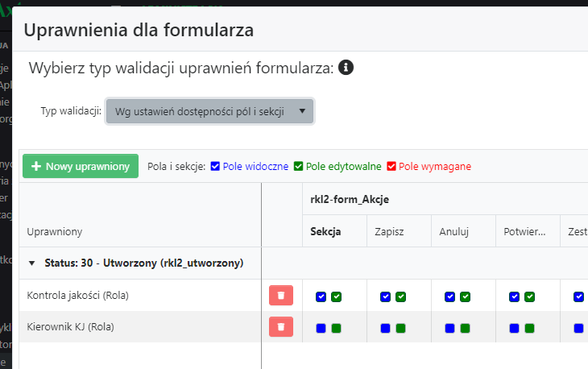Toggle the Pole widoczne legend checkbox
Image resolution: width=588 pixels, height=369 pixels.
[215, 167]
